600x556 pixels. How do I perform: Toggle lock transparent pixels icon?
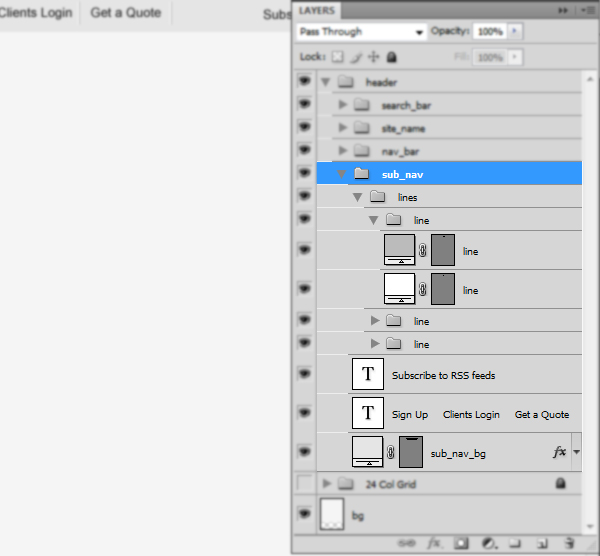click(337, 57)
